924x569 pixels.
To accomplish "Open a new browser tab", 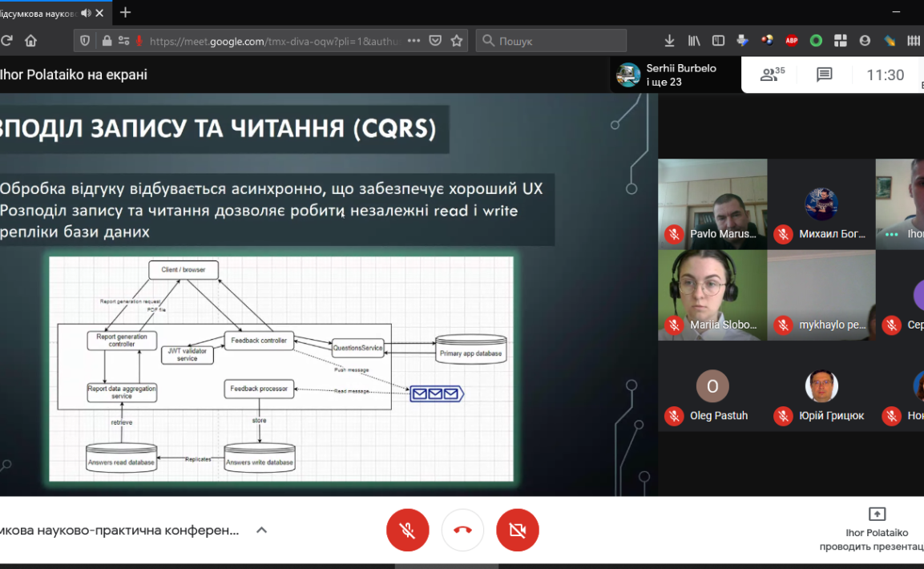I will [125, 12].
